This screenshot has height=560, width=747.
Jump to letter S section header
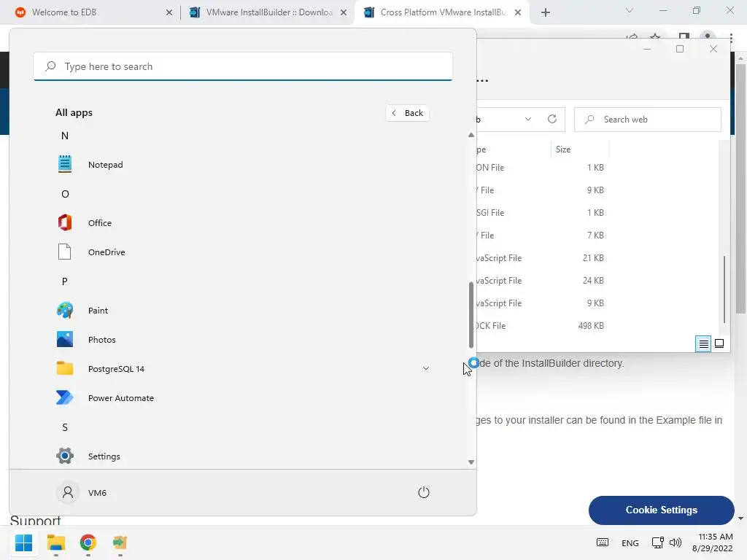(65, 427)
